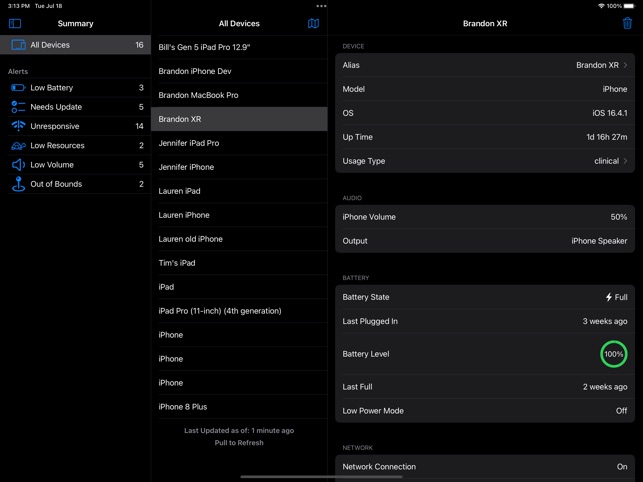Tap the charging bolt next to Full

609,297
